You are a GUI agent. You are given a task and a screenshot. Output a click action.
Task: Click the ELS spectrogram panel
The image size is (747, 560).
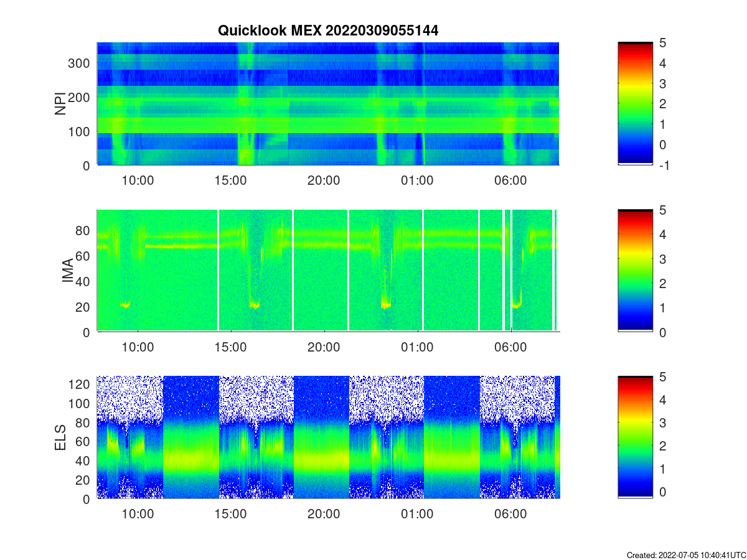click(x=328, y=437)
